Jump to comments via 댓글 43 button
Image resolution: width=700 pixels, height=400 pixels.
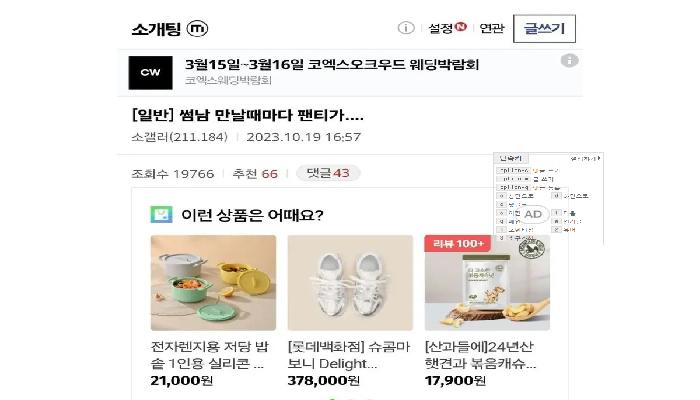pyautogui.click(x=328, y=173)
